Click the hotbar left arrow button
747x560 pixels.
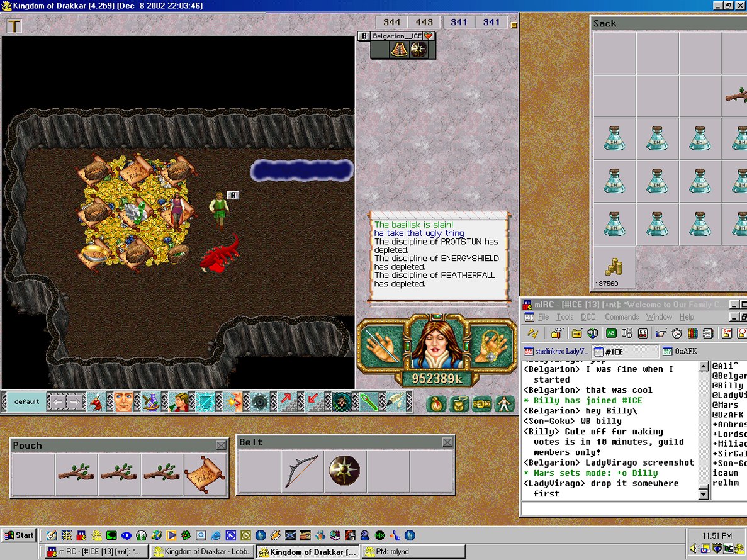[58, 401]
